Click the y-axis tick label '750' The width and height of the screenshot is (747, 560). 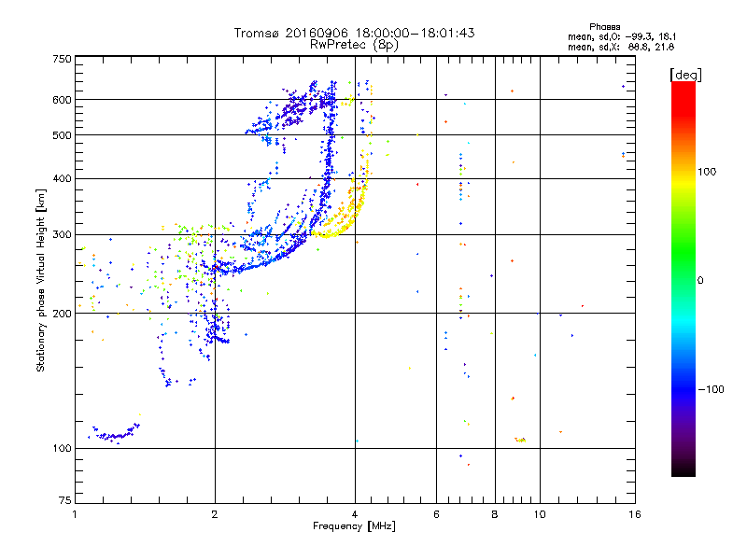click(x=62, y=59)
